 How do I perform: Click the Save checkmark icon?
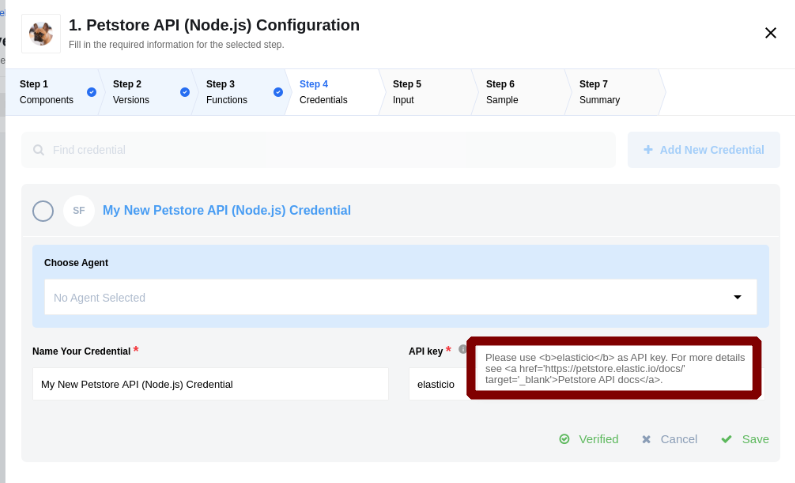tap(726, 439)
